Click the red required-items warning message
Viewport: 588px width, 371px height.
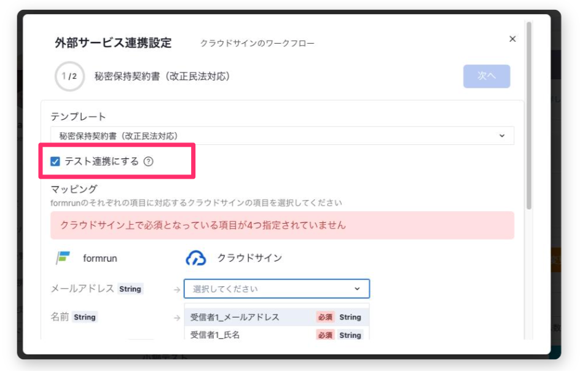click(x=282, y=225)
